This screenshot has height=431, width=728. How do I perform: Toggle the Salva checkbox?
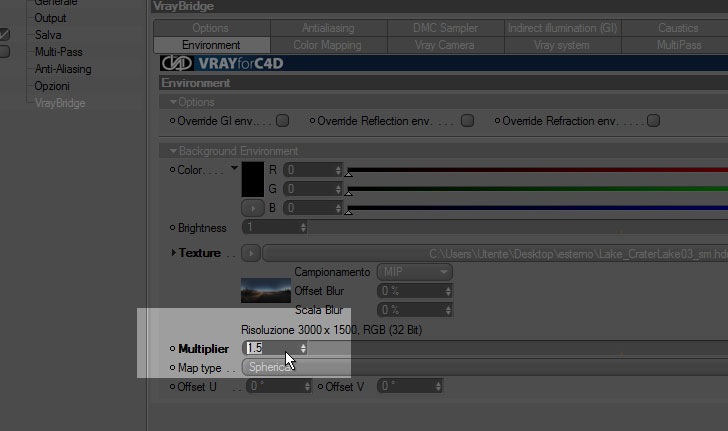click(4, 34)
